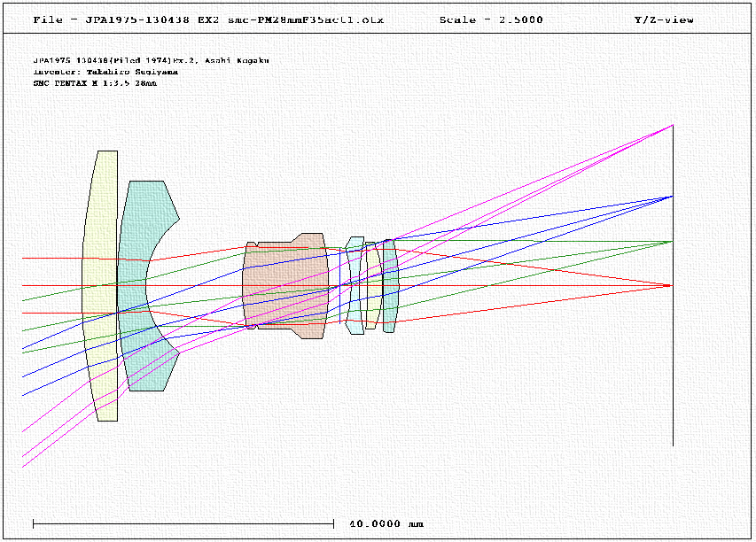Click the vertical image plane line
Screen dimensions: 756x542
pyautogui.click(x=673, y=285)
